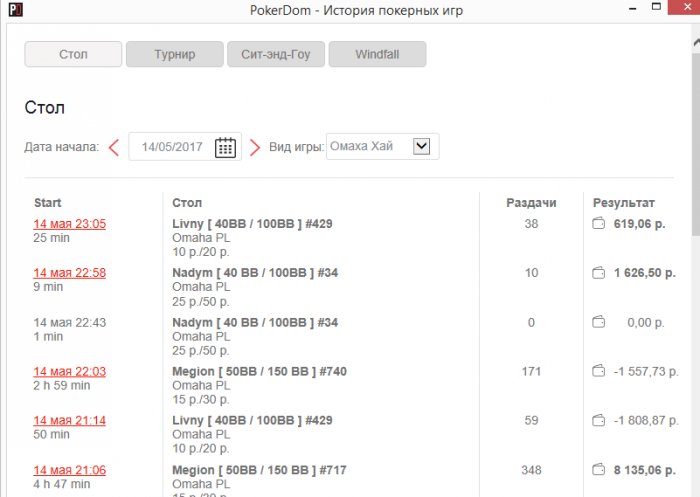Switch to the Сит-энд-Гоу tab
The image size is (700, 497).
[x=276, y=54]
